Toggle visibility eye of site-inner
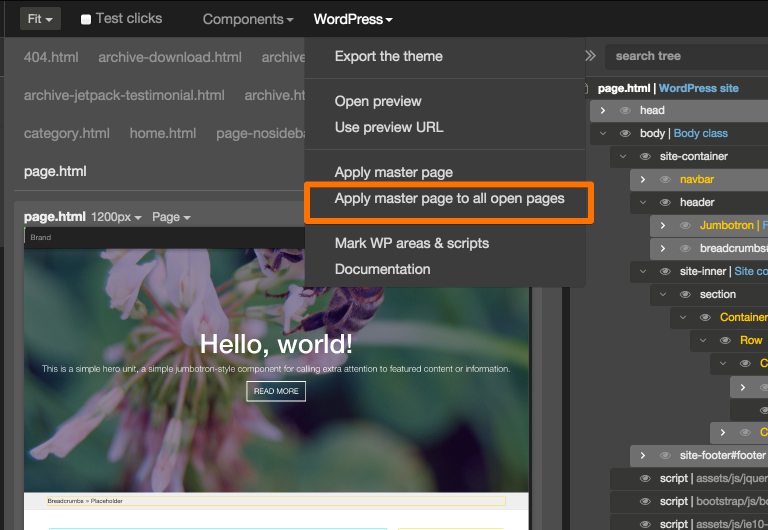This screenshot has width=768, height=530. [665, 271]
